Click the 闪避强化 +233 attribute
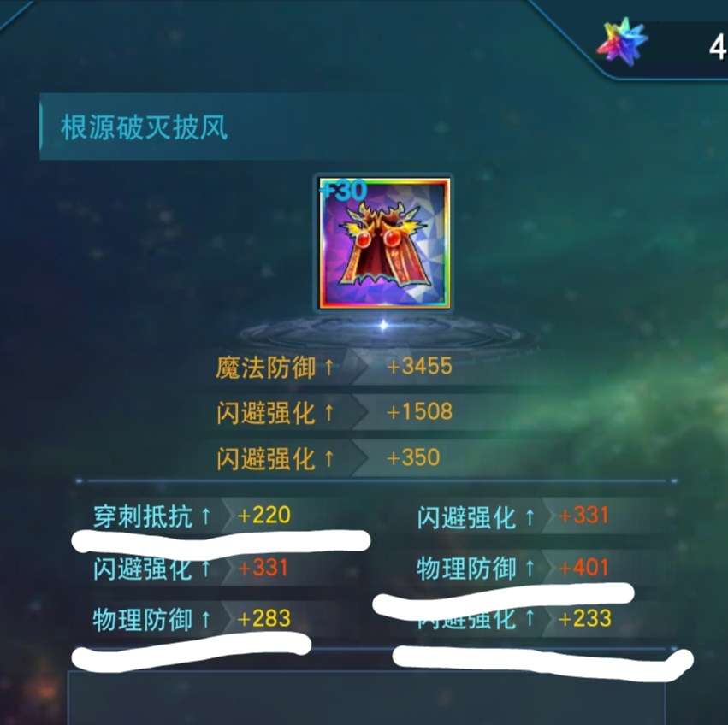The image size is (728, 725). pyautogui.click(x=514, y=619)
